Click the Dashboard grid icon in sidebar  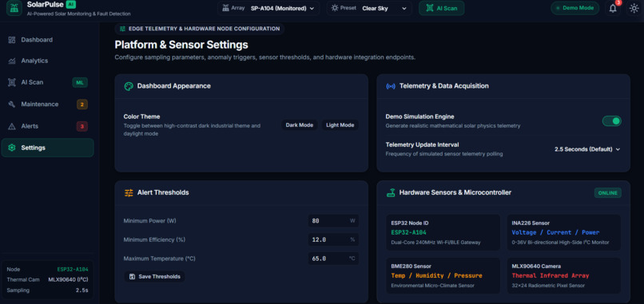(x=11, y=40)
